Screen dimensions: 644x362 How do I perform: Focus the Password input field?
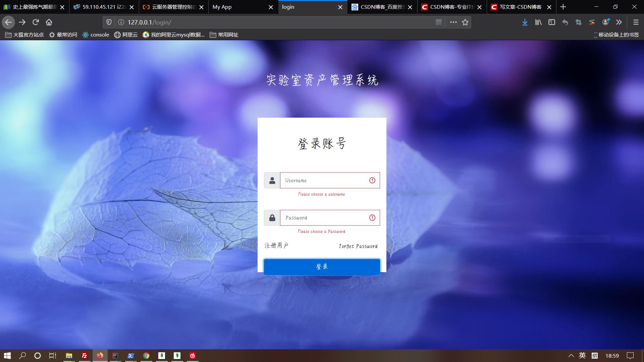[x=324, y=218]
